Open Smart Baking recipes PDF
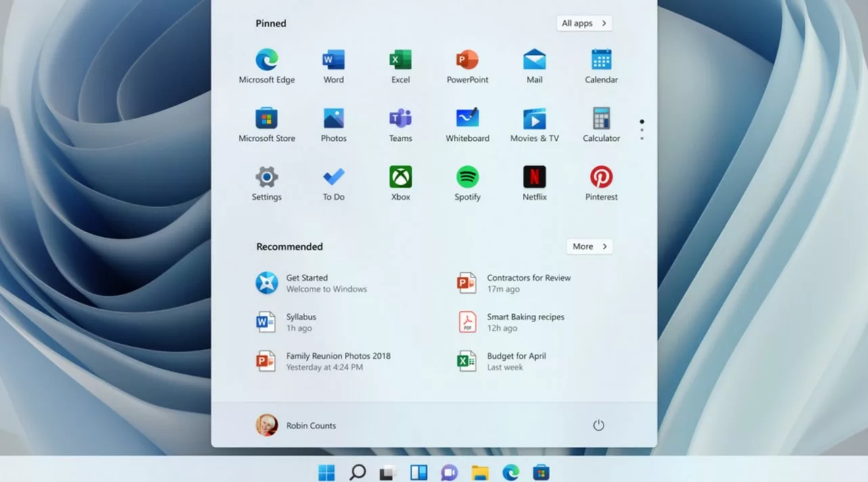Viewport: 868px width, 482px height. tap(510, 322)
